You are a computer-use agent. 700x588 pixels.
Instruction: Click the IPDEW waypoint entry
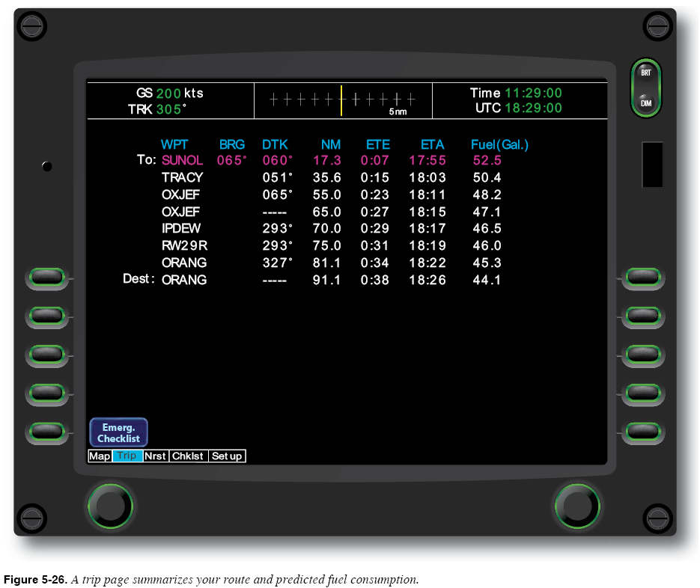[181, 228]
